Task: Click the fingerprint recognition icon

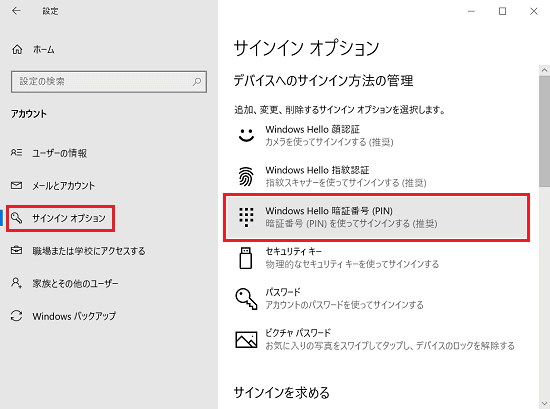Action: coord(246,176)
